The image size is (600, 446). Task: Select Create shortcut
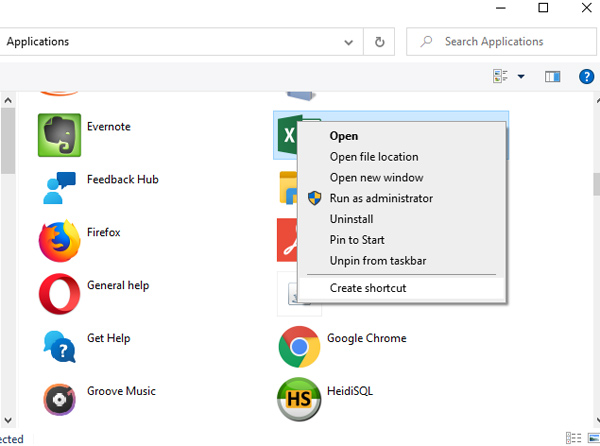401,288
